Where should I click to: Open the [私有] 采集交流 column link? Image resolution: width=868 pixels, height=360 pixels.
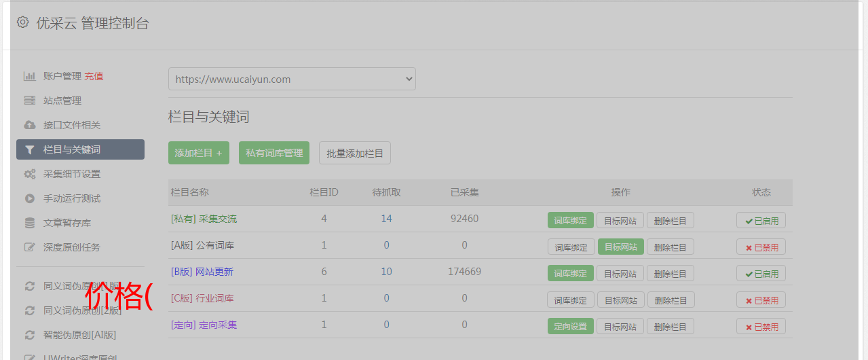[204, 219]
